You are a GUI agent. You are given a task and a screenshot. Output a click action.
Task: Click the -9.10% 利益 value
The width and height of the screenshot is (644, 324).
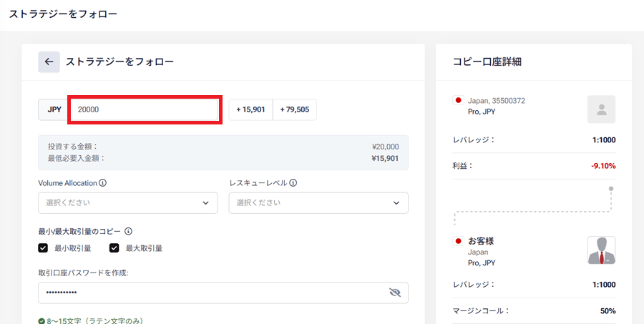click(603, 167)
